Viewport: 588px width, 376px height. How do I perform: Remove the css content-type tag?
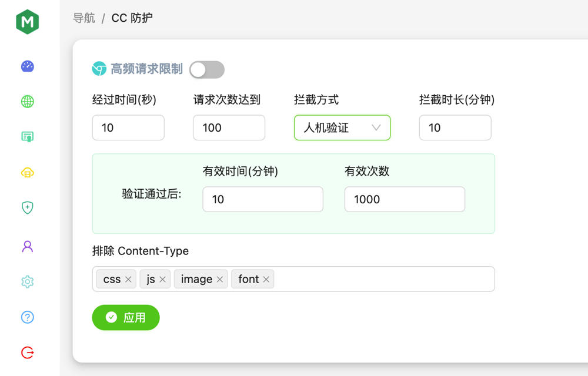point(128,280)
